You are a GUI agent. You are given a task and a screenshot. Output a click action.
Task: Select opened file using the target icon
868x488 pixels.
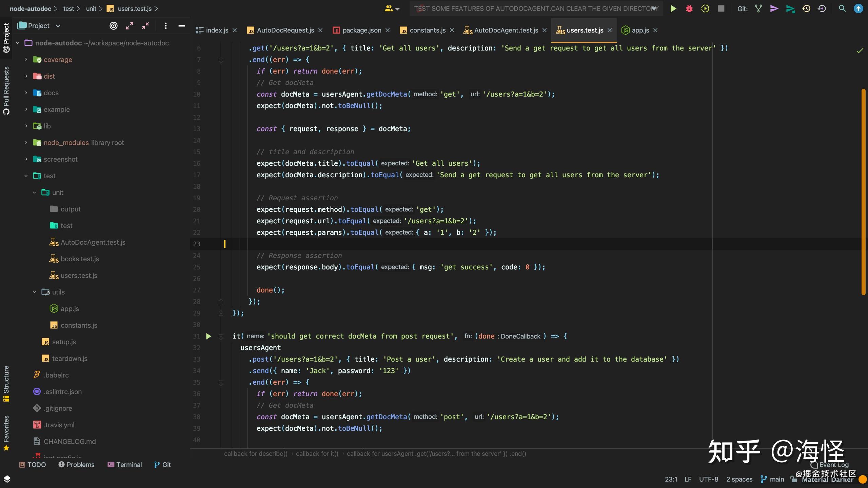(x=114, y=25)
